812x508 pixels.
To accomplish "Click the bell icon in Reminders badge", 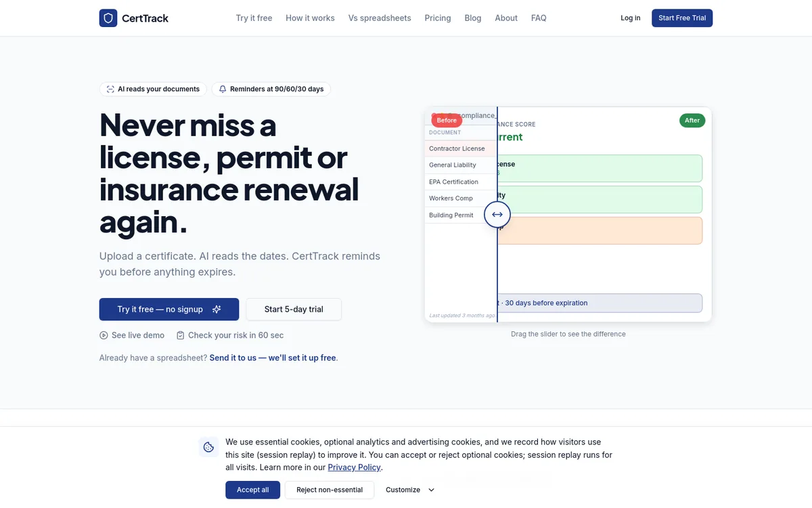I will point(223,89).
